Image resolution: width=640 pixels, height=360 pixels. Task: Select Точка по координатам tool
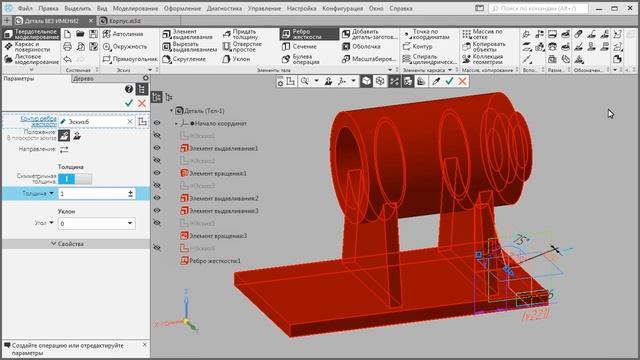point(426,34)
